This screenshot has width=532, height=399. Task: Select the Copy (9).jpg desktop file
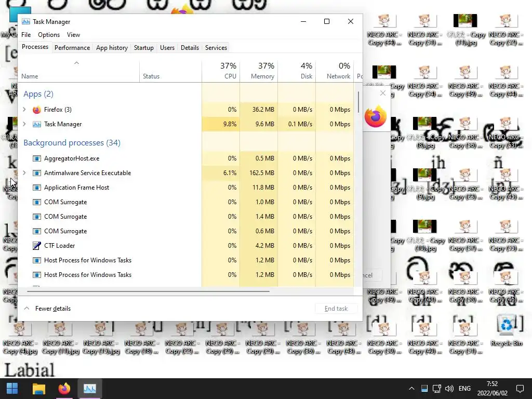(x=425, y=184)
